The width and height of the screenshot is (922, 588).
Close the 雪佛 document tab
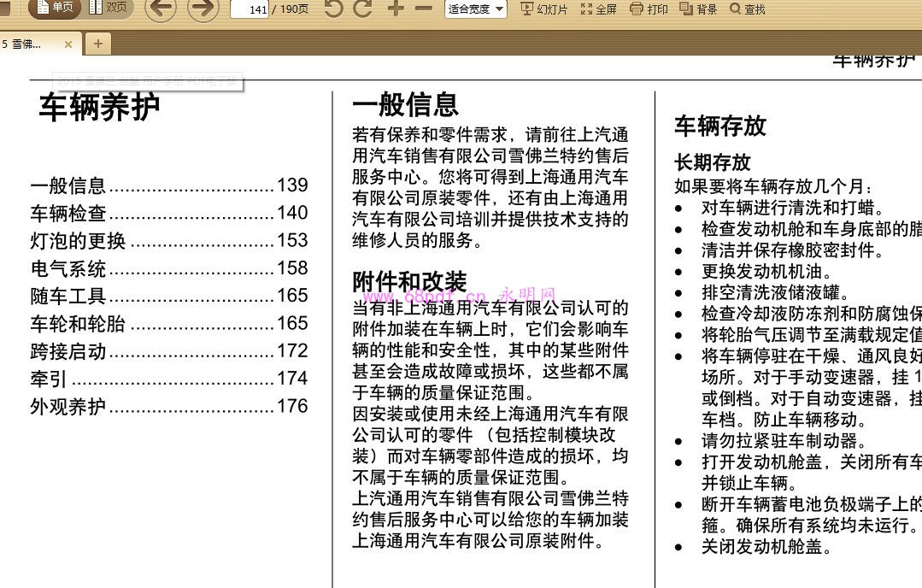coord(68,44)
